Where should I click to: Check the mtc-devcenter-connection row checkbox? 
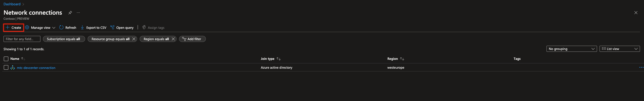[6, 67]
